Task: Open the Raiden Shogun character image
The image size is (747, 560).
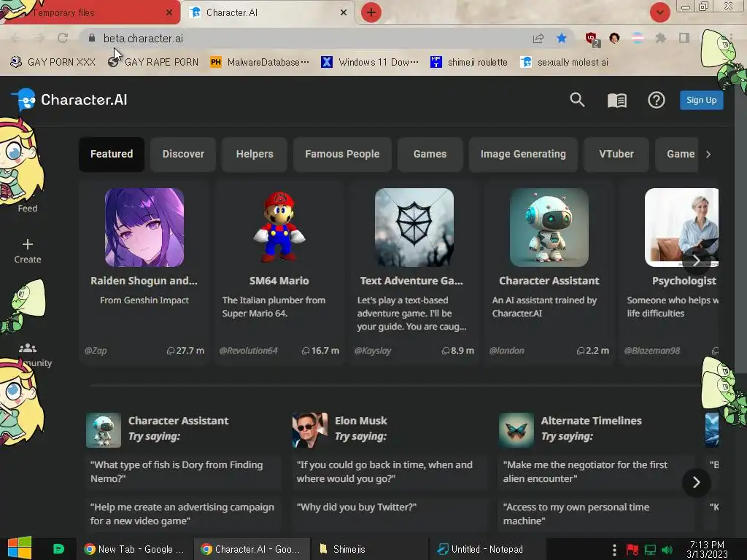Action: [x=144, y=227]
